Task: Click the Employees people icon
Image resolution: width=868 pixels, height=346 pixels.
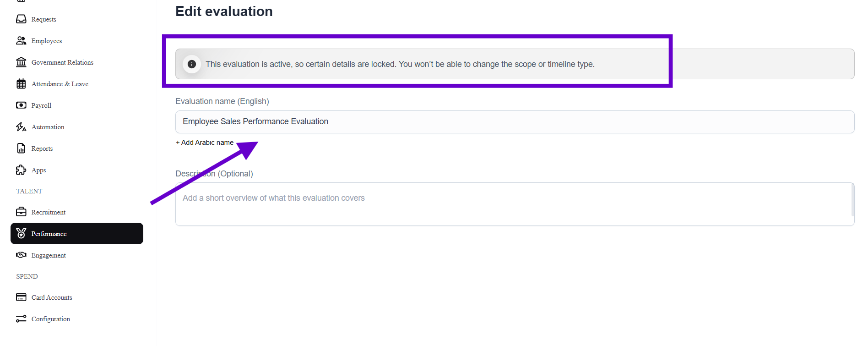Action: tap(21, 41)
